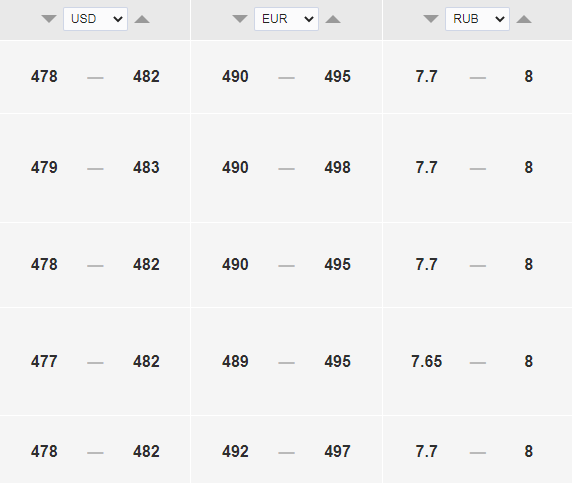Screen dimensions: 572x483
Task: Click first row 495 EUR sell rate
Action: [x=337, y=77]
